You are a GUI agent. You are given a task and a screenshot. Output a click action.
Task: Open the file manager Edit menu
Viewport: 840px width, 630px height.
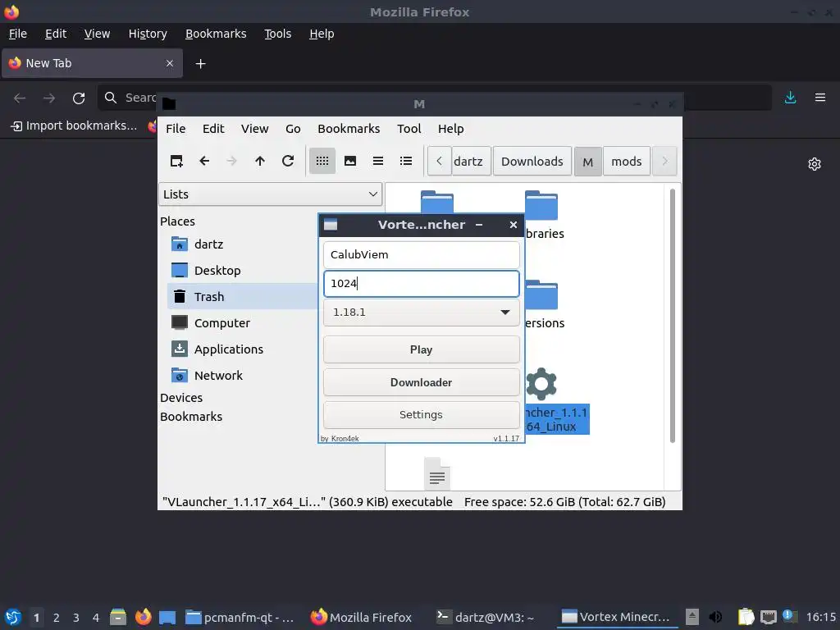pos(213,129)
